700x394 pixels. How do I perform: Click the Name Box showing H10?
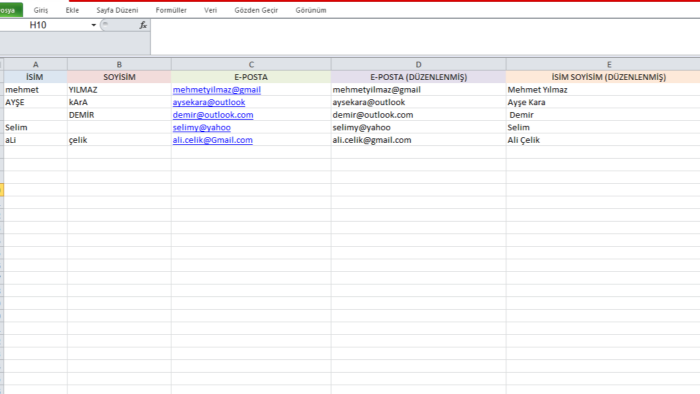45,25
